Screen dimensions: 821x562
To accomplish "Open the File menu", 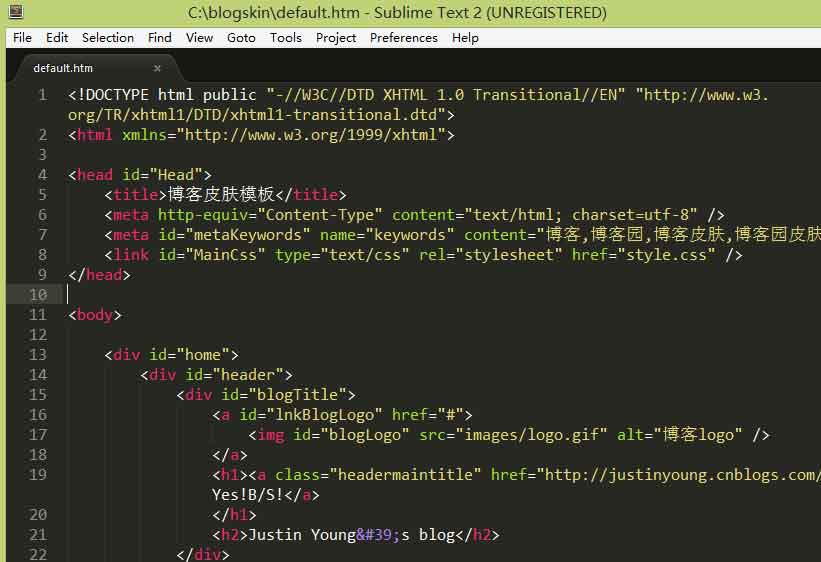I will [x=23, y=38].
